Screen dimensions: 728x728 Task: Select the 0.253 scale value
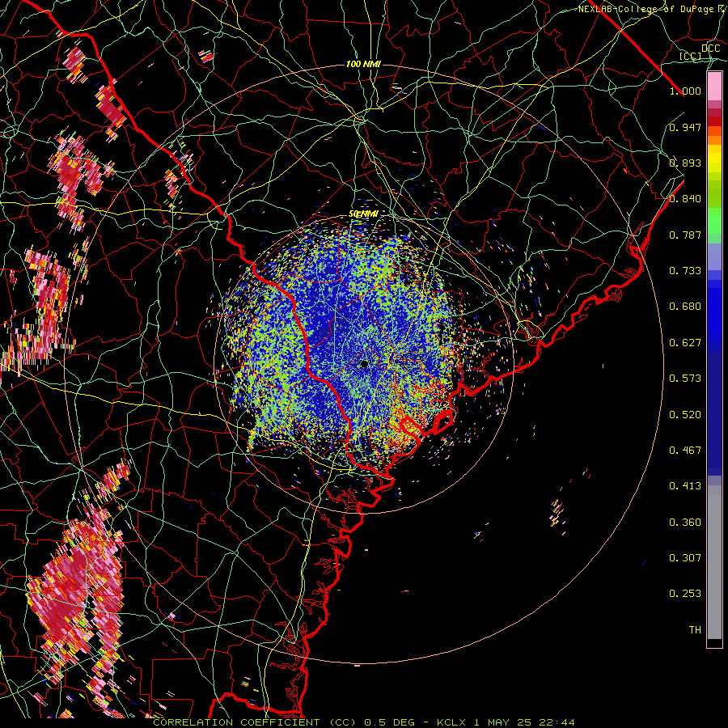point(685,594)
